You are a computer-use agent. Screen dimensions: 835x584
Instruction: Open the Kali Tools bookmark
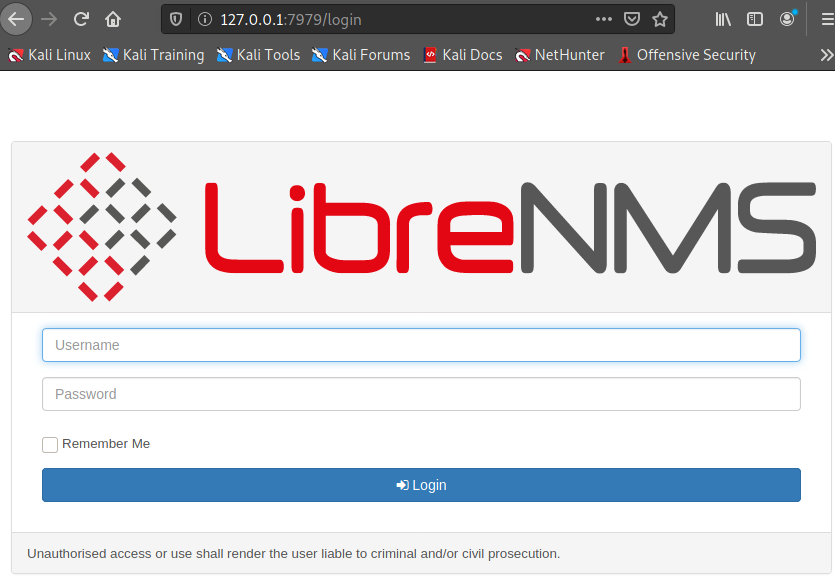tap(258, 55)
